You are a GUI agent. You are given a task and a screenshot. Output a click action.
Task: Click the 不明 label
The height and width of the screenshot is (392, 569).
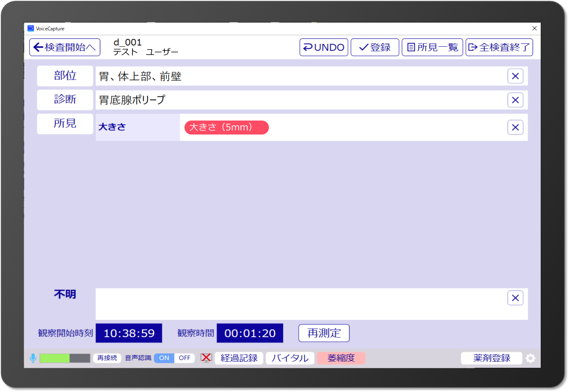[x=65, y=294]
